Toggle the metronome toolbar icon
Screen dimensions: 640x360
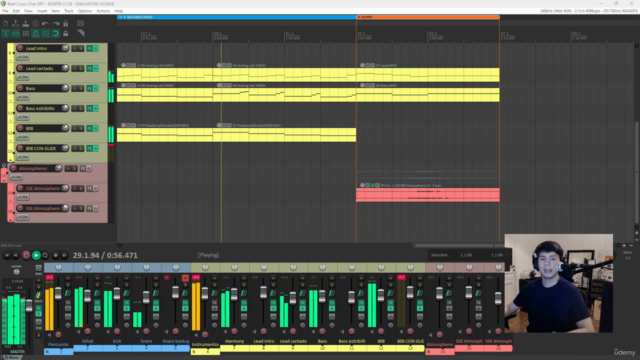click(65, 24)
